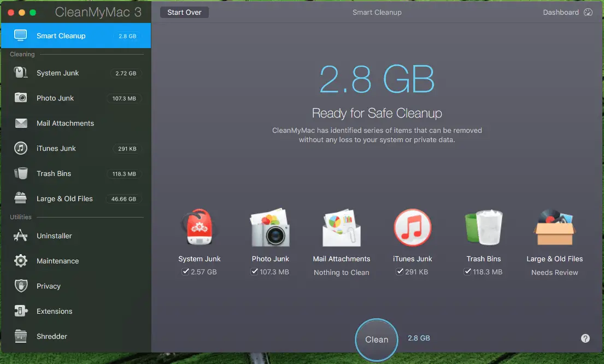604x364 pixels.
Task: Click the Uninstaller label in sidebar
Action: point(54,236)
